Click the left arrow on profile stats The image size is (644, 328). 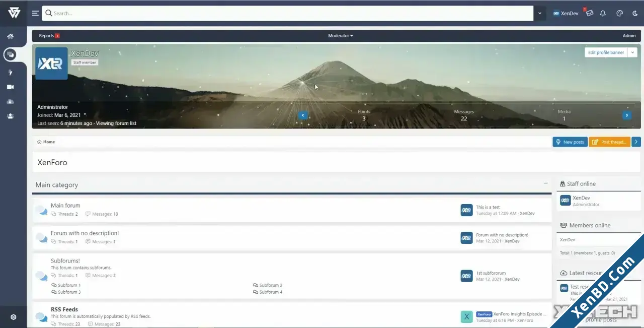302,115
